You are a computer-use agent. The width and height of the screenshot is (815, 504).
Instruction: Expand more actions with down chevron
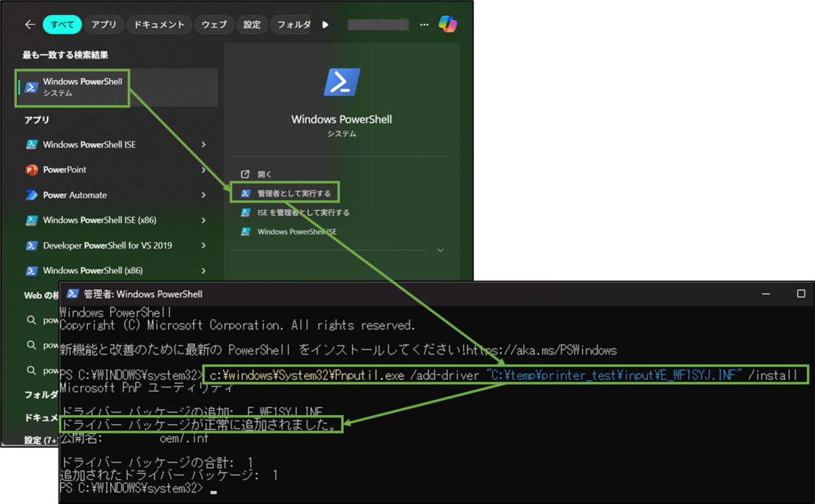click(x=440, y=251)
